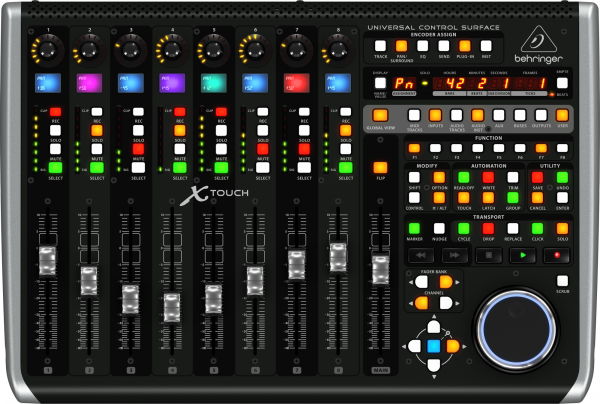Select Inst encoder assign
600x404 pixels.
[x=486, y=46]
